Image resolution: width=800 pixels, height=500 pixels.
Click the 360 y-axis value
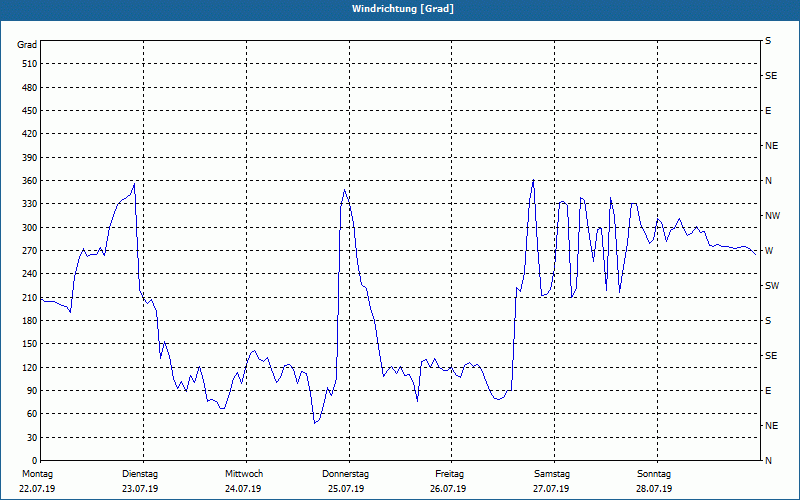tap(30, 181)
